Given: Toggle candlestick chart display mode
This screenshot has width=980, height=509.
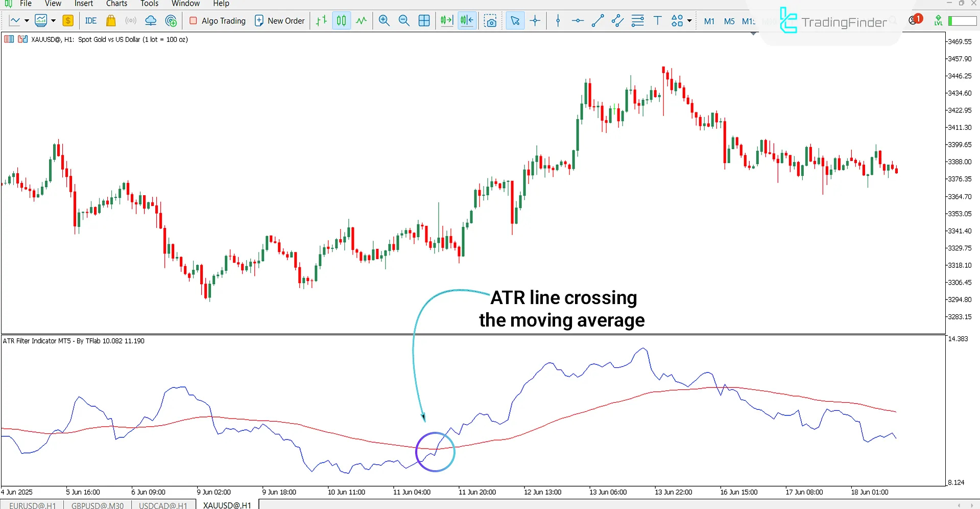Looking at the screenshot, I should tap(341, 20).
